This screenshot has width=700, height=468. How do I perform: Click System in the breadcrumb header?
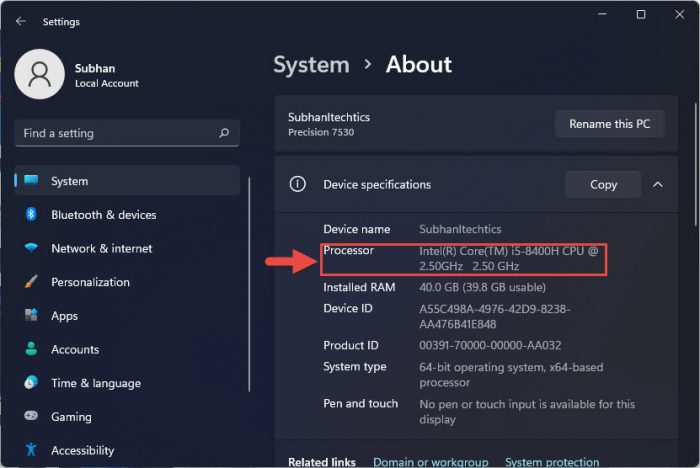[x=311, y=64]
